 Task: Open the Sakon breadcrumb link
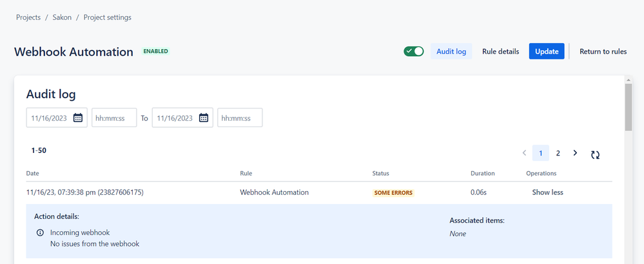click(62, 17)
